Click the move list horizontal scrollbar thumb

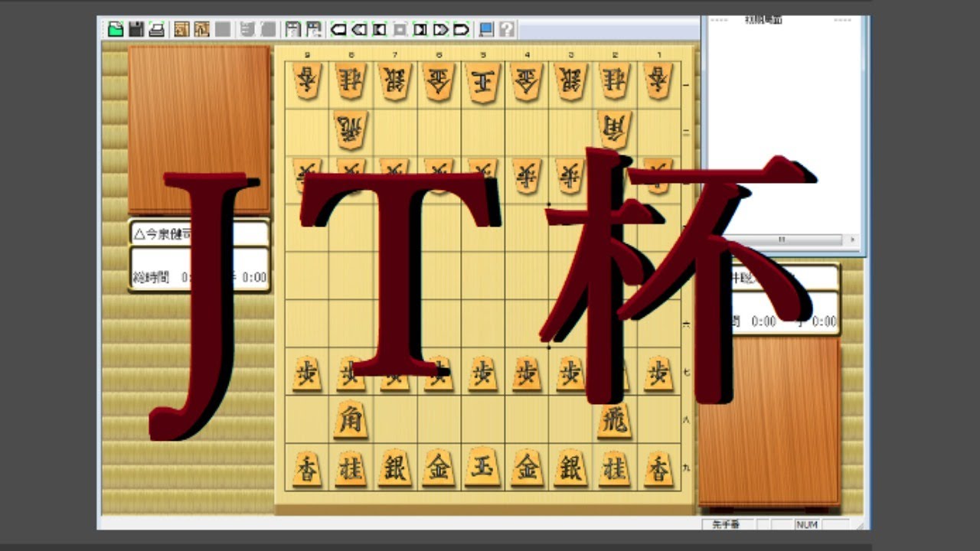click(781, 240)
